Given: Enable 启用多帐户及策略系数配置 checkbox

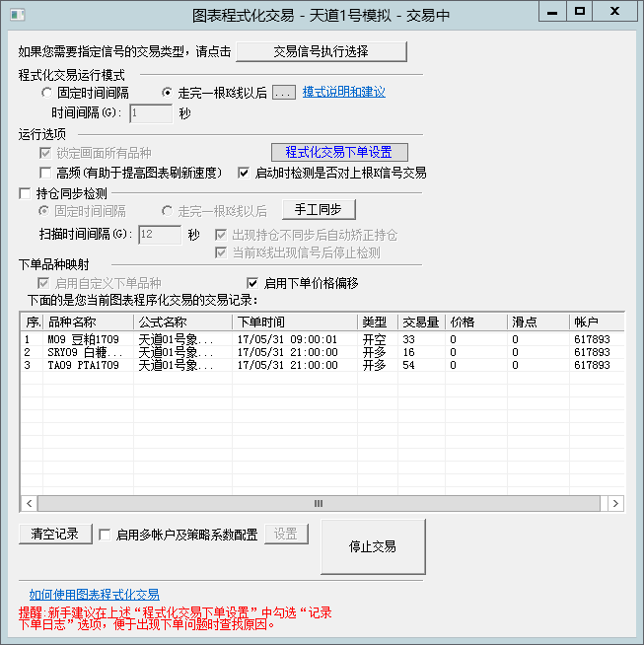Looking at the screenshot, I should pyautogui.click(x=105, y=535).
